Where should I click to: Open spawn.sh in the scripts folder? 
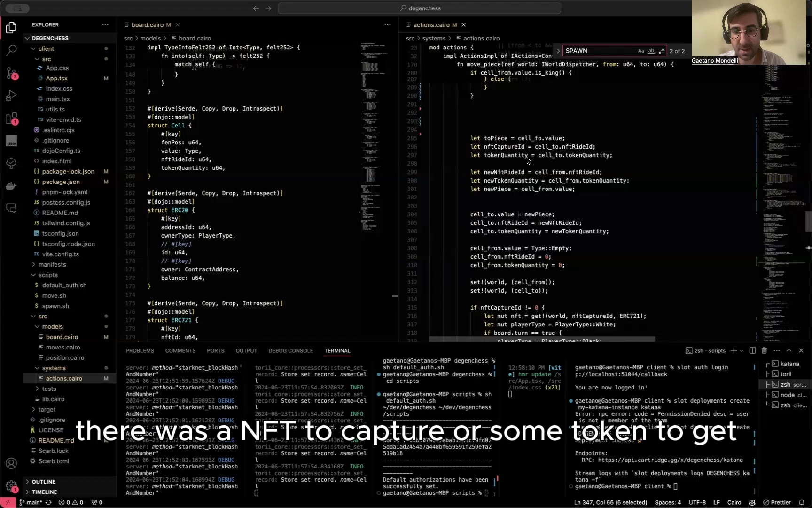pyautogui.click(x=55, y=306)
